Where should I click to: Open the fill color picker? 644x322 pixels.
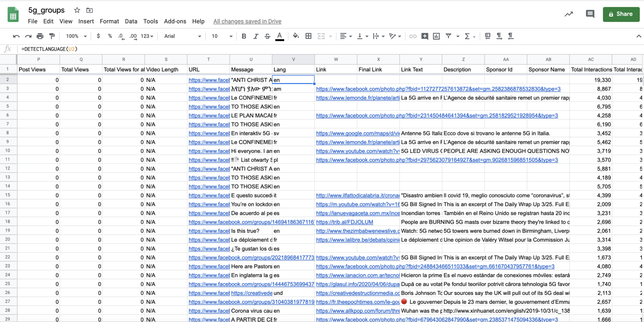[296, 36]
